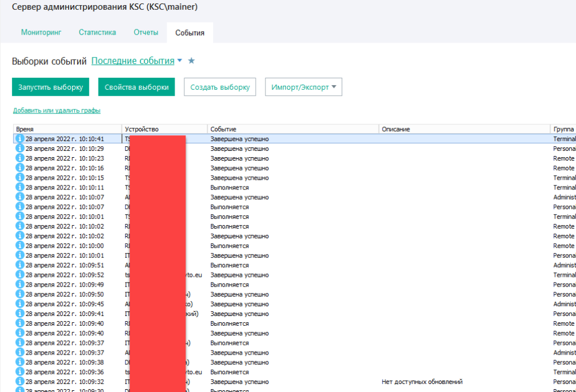The image size is (576, 392).
Task: Switch to the Мониторинг tab
Action: (41, 32)
